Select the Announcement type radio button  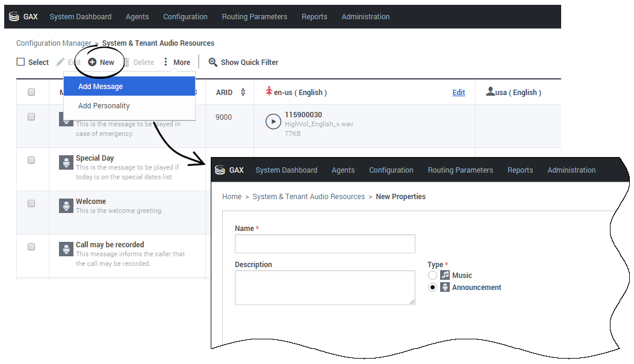tap(432, 288)
